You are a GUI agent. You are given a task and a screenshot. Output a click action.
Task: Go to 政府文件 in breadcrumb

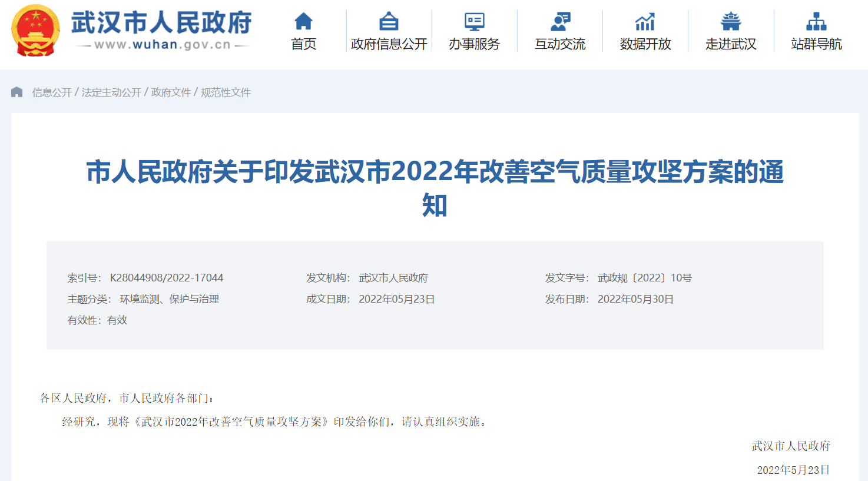(171, 92)
